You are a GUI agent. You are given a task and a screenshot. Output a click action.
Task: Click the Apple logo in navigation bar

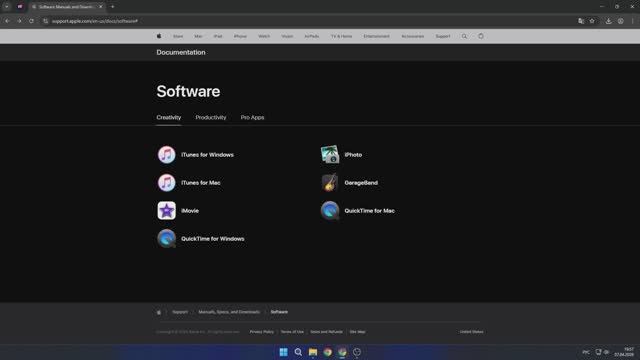point(159,36)
